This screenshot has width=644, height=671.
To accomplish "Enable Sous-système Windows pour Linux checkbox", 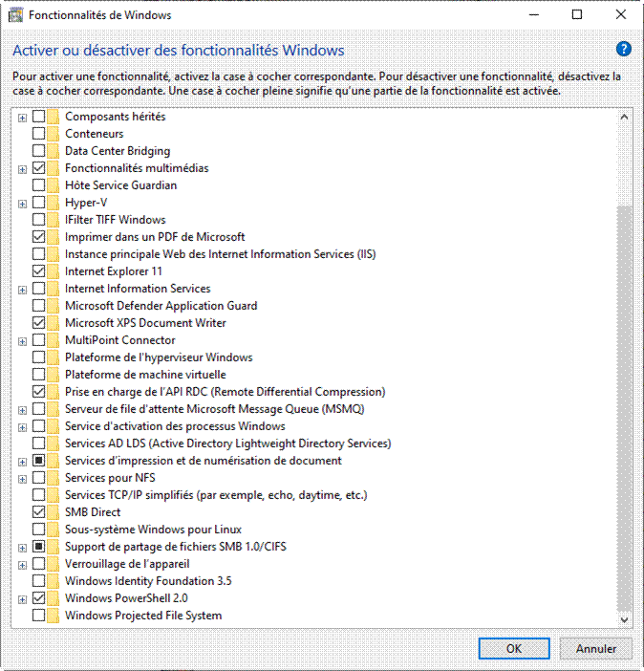I will (38, 530).
